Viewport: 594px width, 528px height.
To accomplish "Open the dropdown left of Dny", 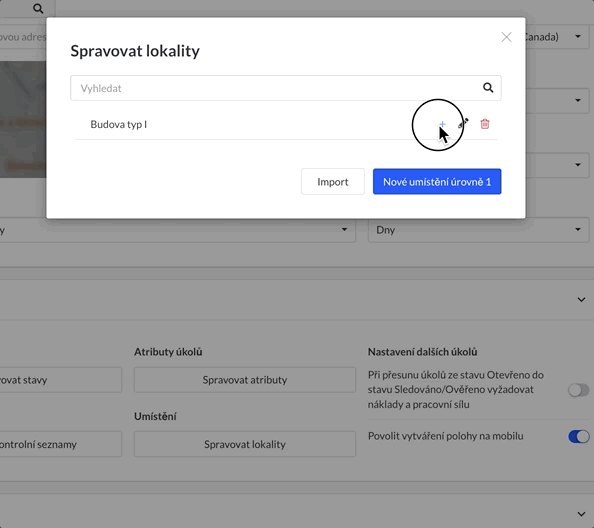I will pos(178,230).
